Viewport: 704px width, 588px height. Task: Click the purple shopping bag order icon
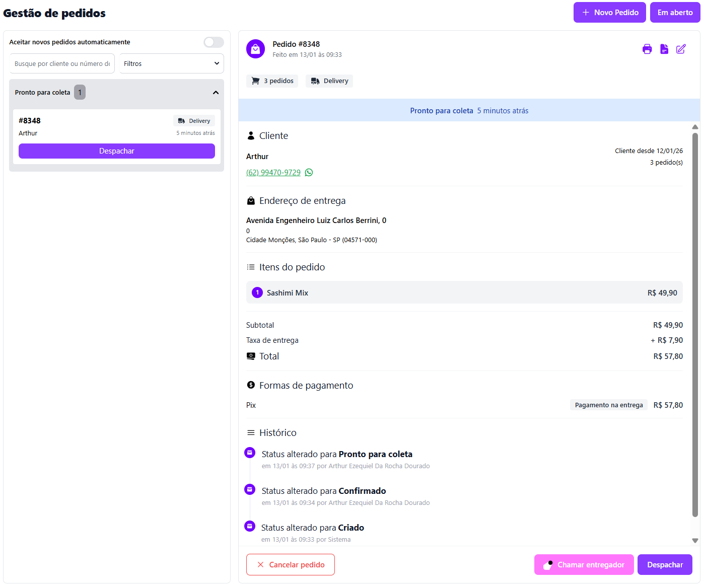255,49
